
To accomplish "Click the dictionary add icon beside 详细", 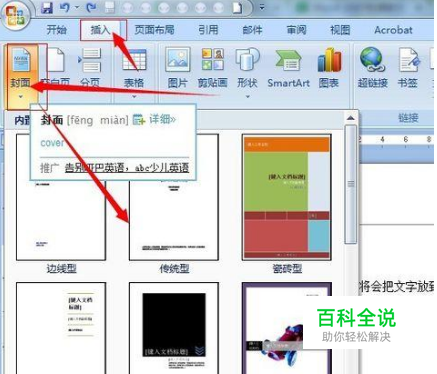I will tap(139, 119).
